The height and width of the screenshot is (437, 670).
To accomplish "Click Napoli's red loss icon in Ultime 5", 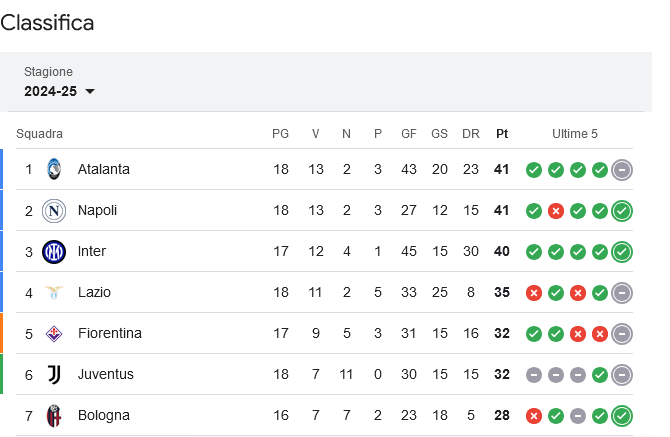I will click(556, 211).
